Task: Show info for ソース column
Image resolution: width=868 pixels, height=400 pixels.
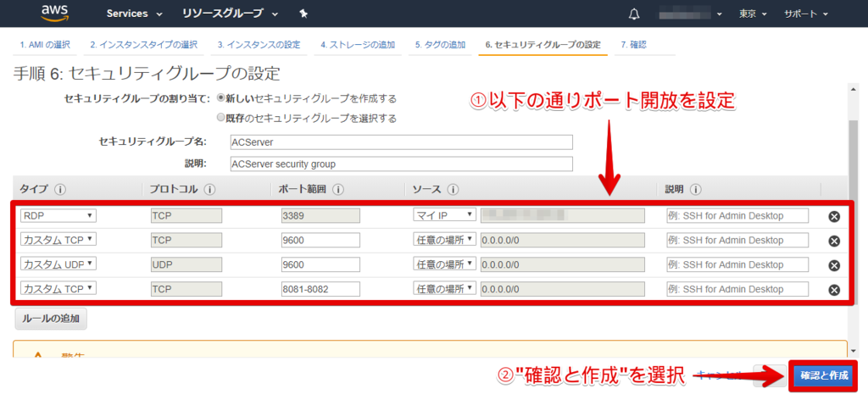Action: [453, 190]
